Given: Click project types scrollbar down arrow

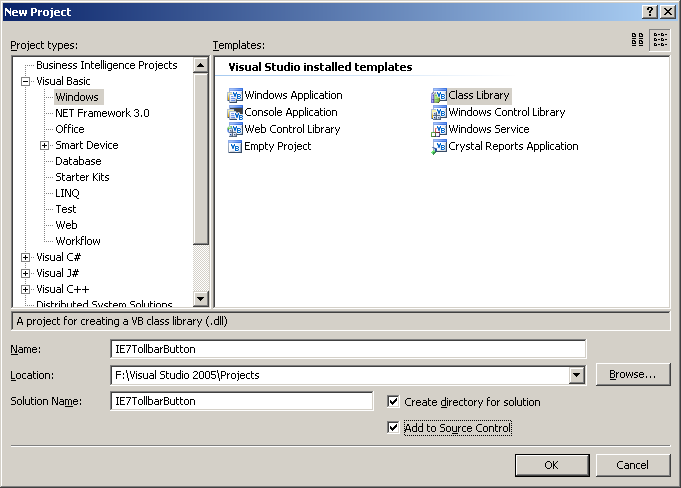Looking at the screenshot, I should tap(201, 298).
